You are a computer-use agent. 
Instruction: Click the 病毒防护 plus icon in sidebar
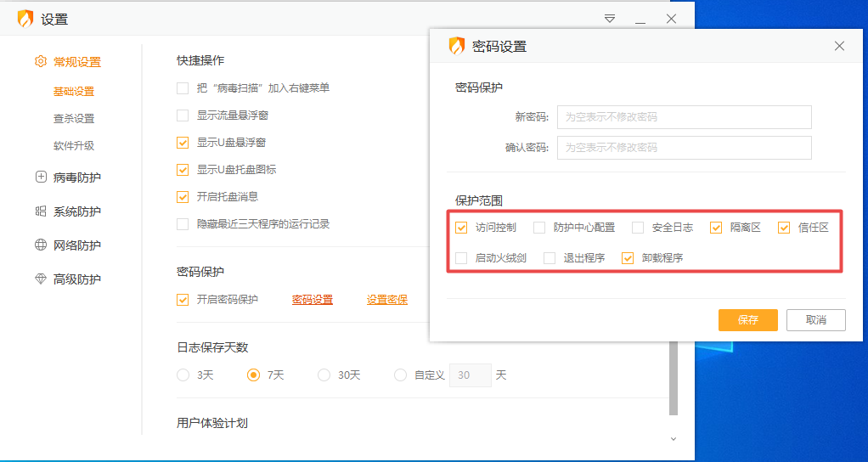(x=40, y=177)
